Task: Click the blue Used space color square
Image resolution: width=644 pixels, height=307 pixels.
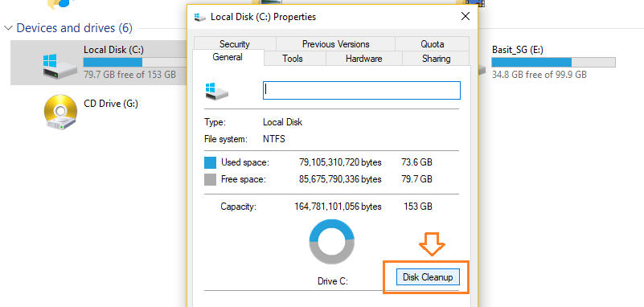Action: (x=211, y=162)
